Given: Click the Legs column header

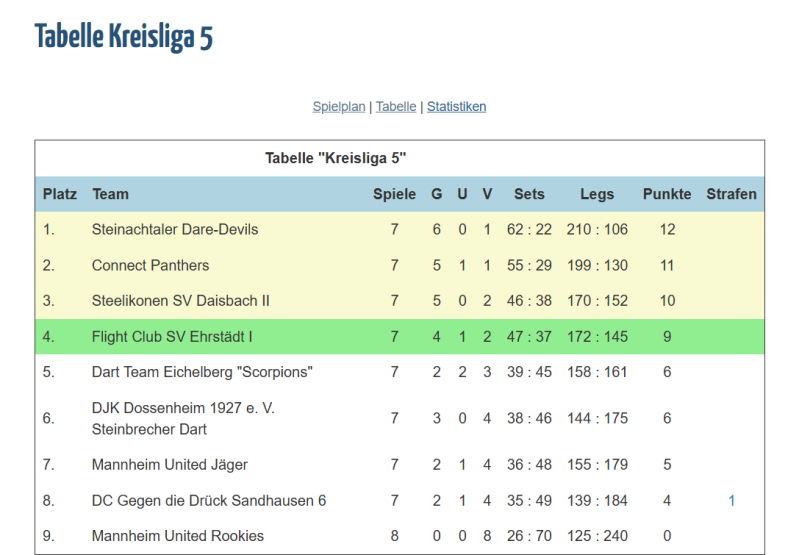Looking at the screenshot, I should (x=597, y=194).
